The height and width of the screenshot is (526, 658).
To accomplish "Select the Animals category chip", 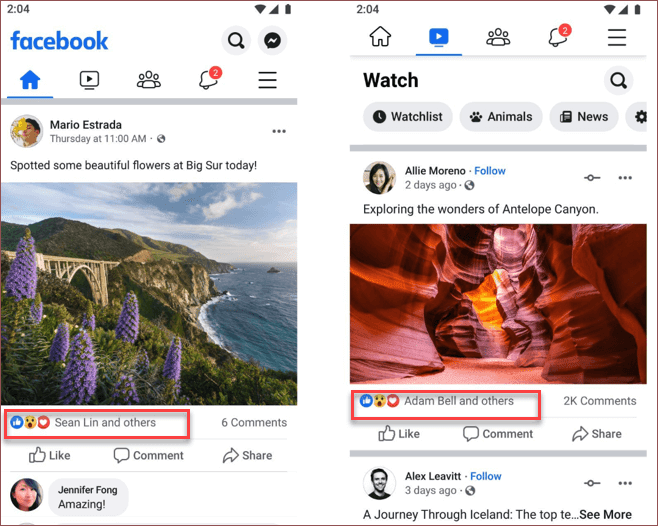I will (500, 117).
